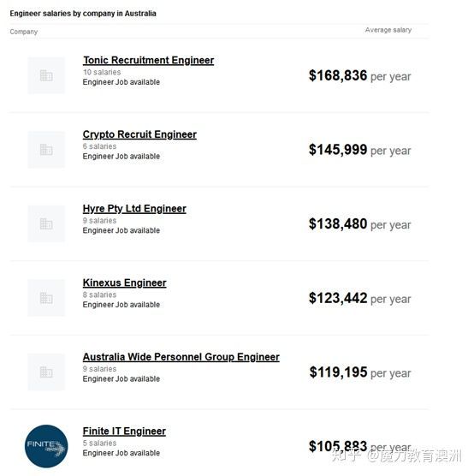
Task: Click the Average salary column header
Action: pos(388,30)
